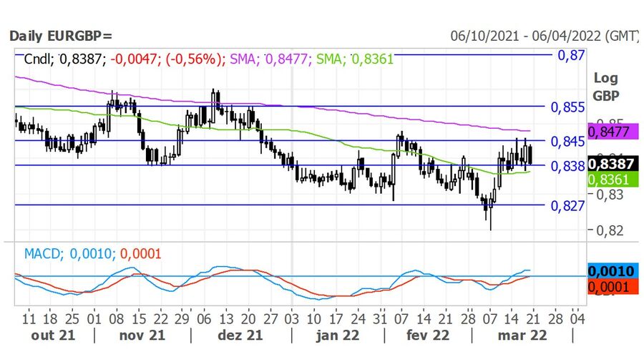Viewport: 644px width, 362px height.
Task: Click the 0,838 horizontal level label
Action: tap(567, 166)
